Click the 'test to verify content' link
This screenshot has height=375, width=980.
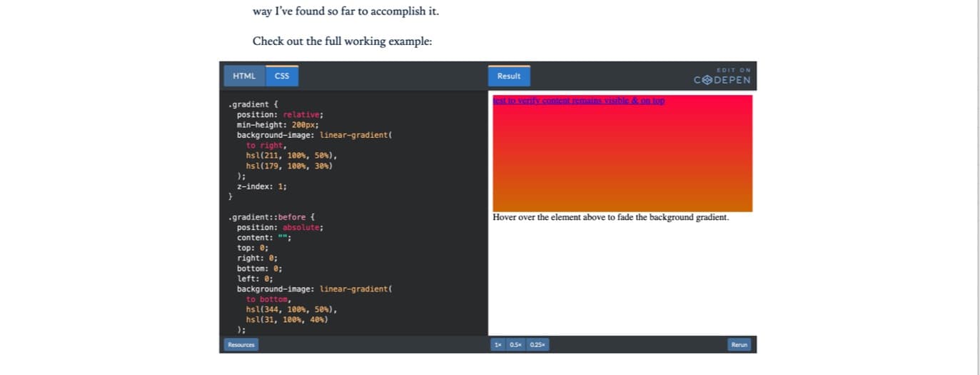point(578,101)
